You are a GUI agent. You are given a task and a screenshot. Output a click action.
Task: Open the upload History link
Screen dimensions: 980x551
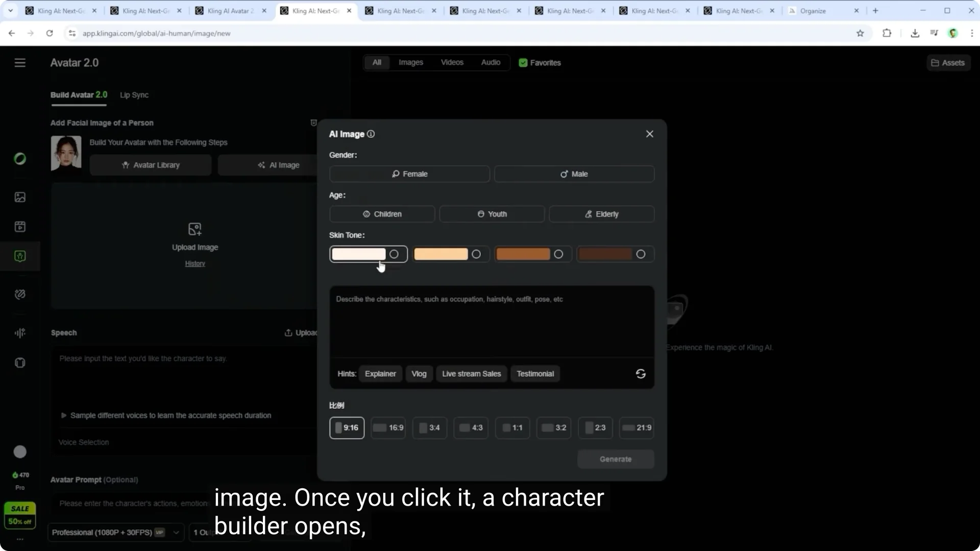[x=195, y=264]
